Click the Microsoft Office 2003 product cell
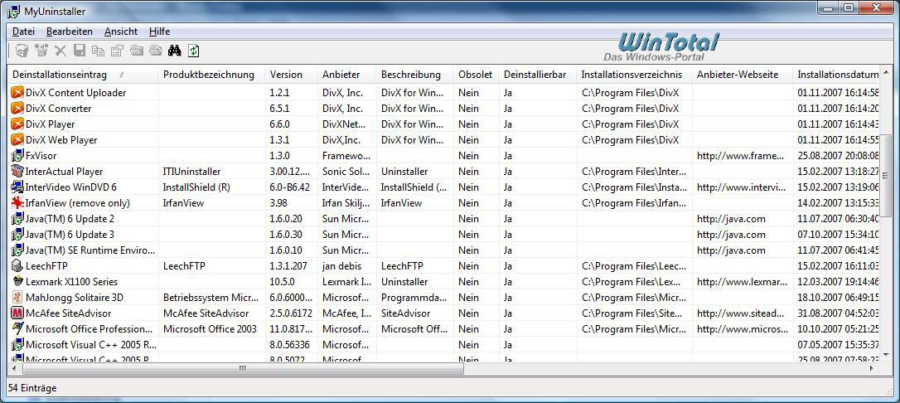The image size is (900, 403). pyautogui.click(x=210, y=330)
